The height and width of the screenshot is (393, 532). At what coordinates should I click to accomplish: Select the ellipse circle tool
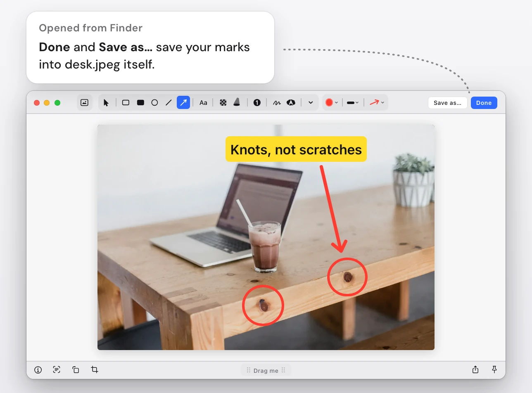point(154,102)
